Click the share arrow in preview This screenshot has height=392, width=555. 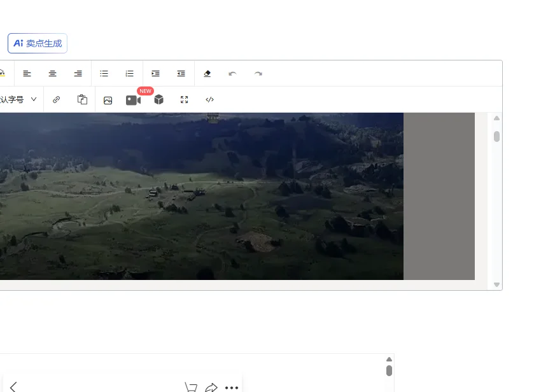click(x=211, y=388)
